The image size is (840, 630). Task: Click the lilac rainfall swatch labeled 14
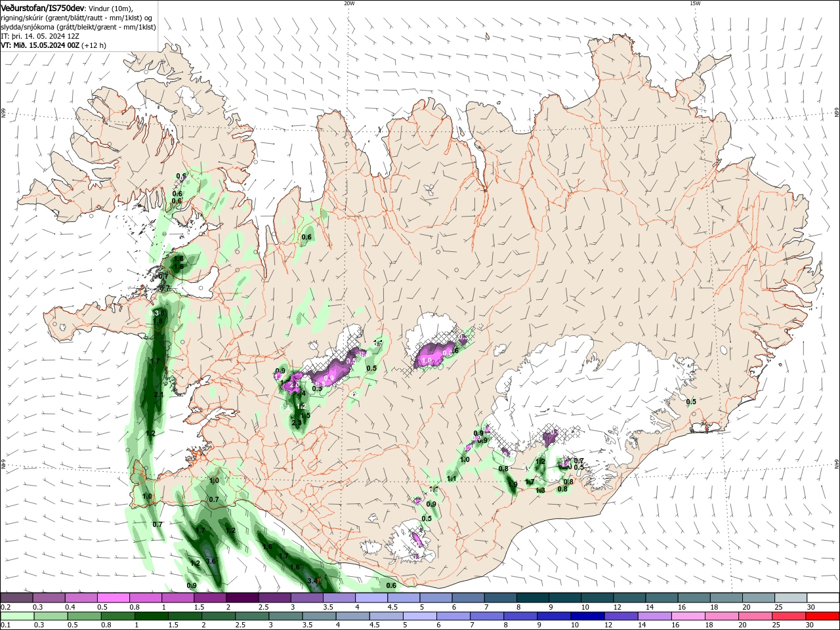pos(655,616)
